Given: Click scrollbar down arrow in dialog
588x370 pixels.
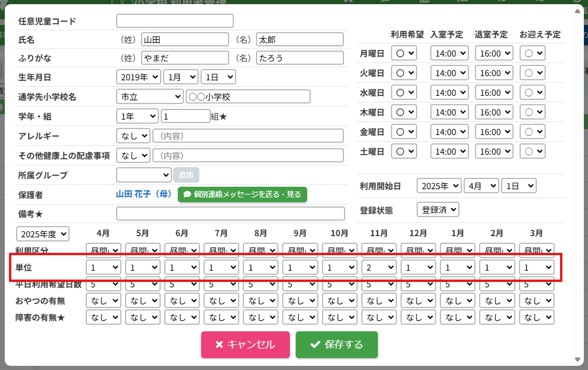Looking at the screenshot, I should 576,359.
